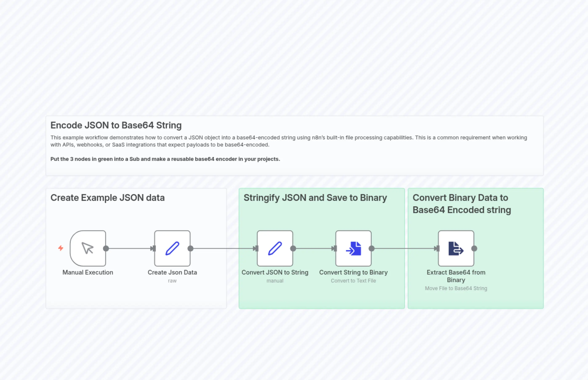
Task: Click the Move File to Base64 String label
Action: 456,288
